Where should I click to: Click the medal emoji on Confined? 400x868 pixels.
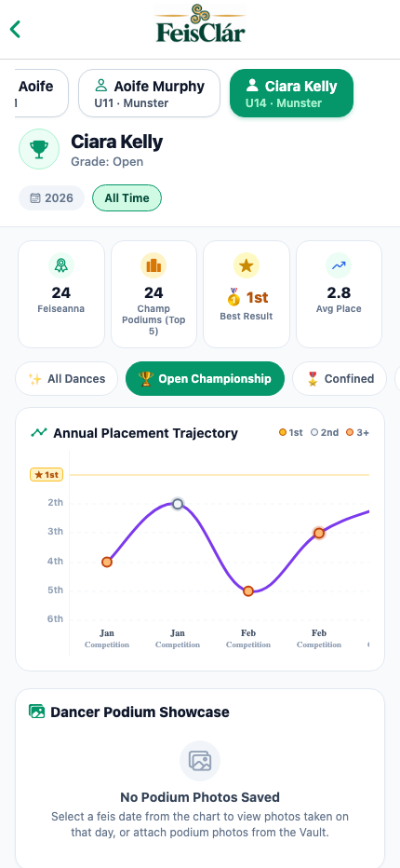pyautogui.click(x=313, y=379)
